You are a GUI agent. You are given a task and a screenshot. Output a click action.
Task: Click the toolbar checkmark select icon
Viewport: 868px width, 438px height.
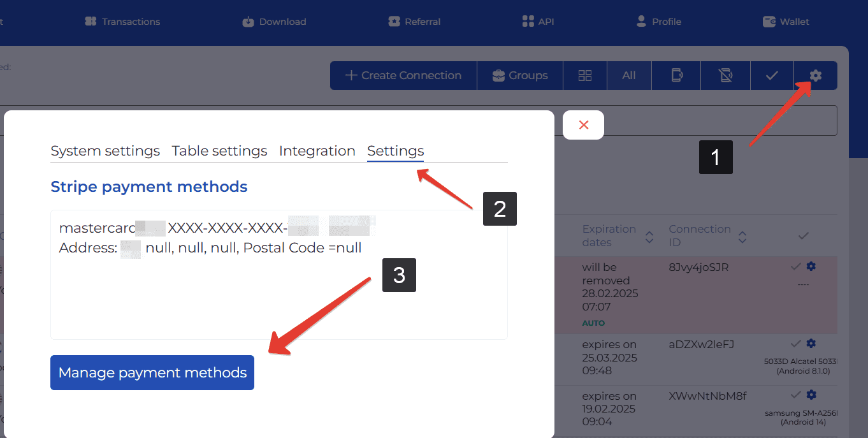pyautogui.click(x=772, y=76)
